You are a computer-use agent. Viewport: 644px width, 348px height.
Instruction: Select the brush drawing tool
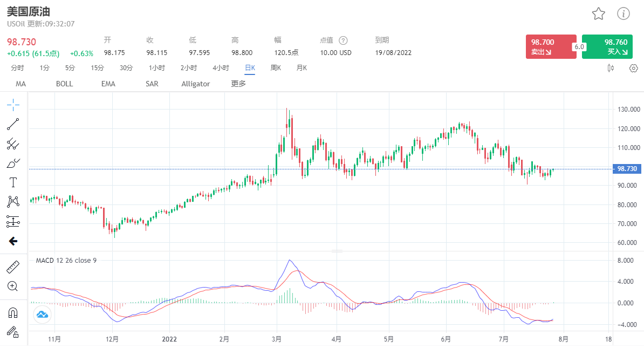pos(13,163)
